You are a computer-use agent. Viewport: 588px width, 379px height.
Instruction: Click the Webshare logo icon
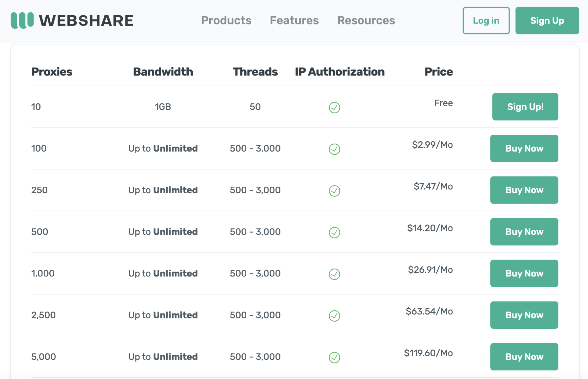pyautogui.click(x=22, y=20)
